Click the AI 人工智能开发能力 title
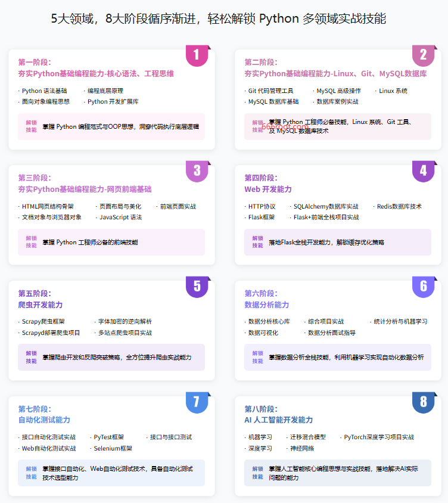 279,420
